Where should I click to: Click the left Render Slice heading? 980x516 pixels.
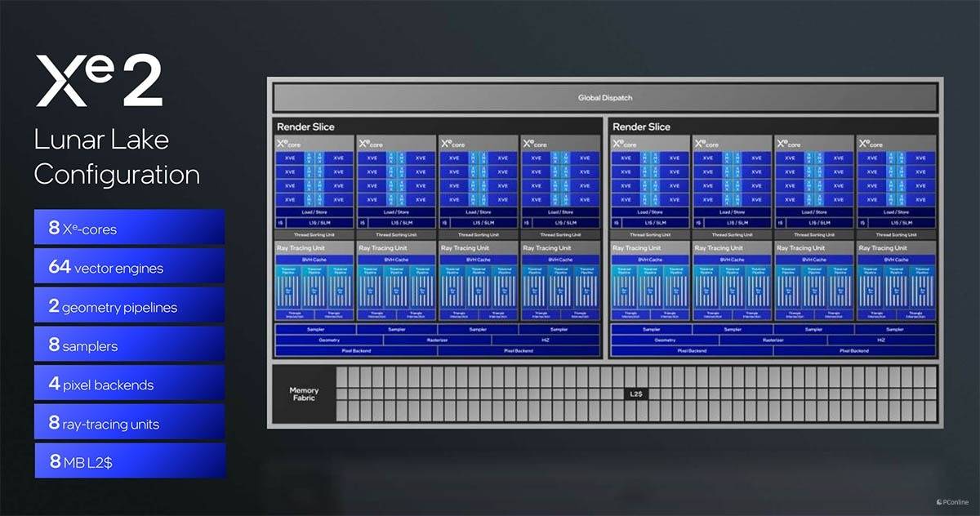[x=305, y=127]
